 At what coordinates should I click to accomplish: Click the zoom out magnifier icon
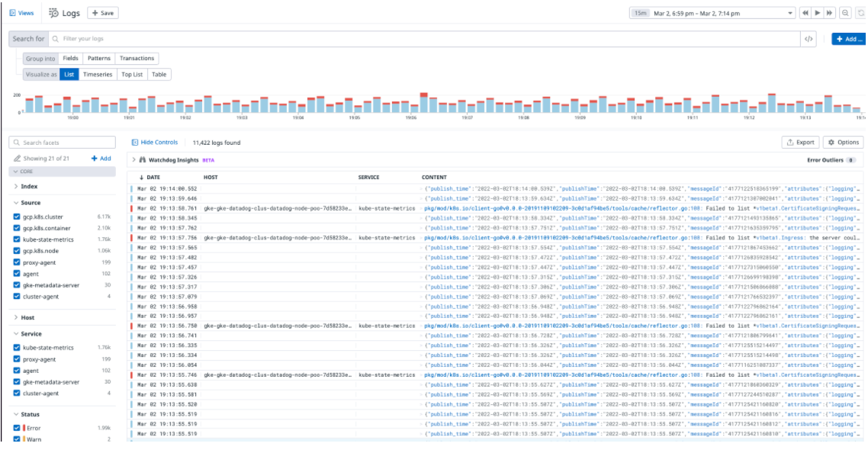tap(845, 13)
